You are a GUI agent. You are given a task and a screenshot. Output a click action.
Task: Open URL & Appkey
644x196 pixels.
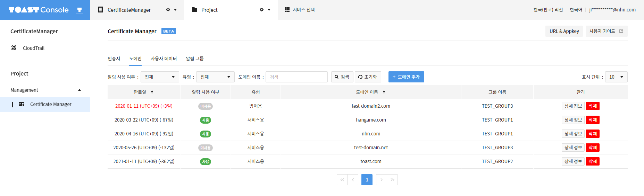point(564,31)
